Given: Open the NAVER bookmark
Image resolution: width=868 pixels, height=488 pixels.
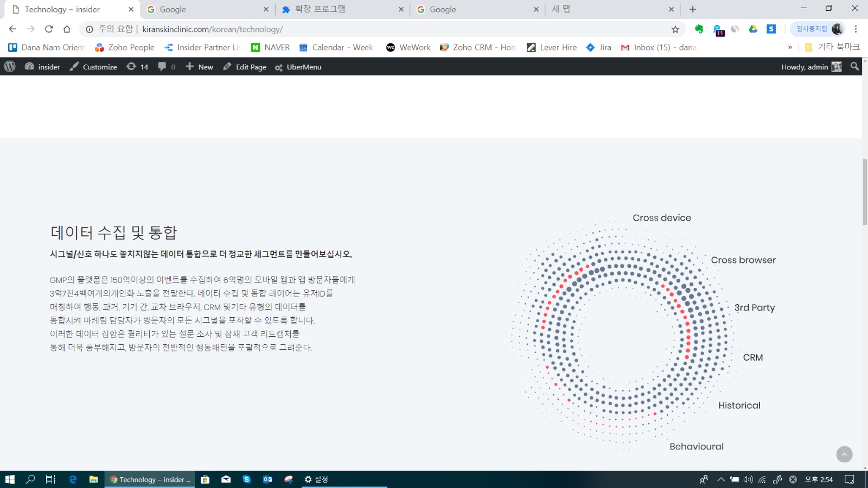Looking at the screenshot, I should (270, 48).
